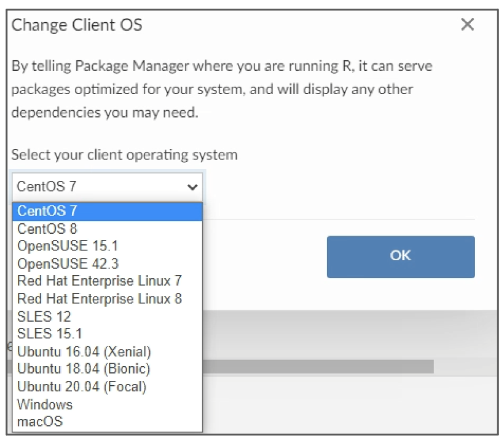This screenshot has width=504, height=443.
Task: Pick SLES 15.1 from the list
Action: 108,334
